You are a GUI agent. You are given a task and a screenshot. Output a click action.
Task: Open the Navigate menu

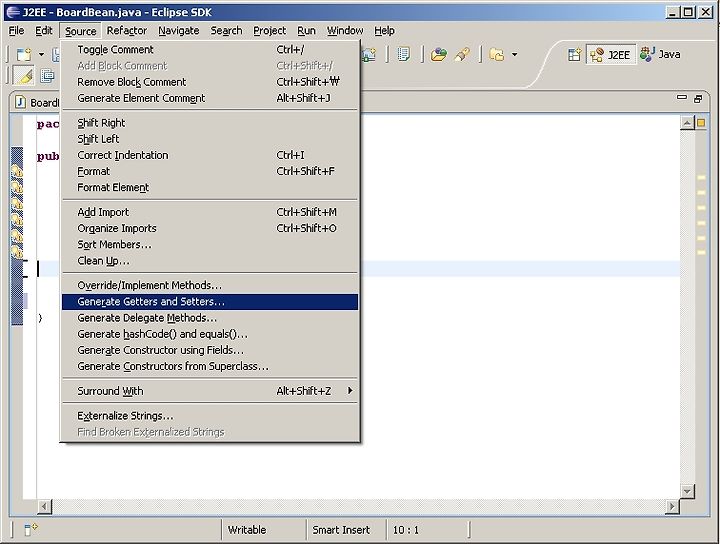tap(179, 31)
